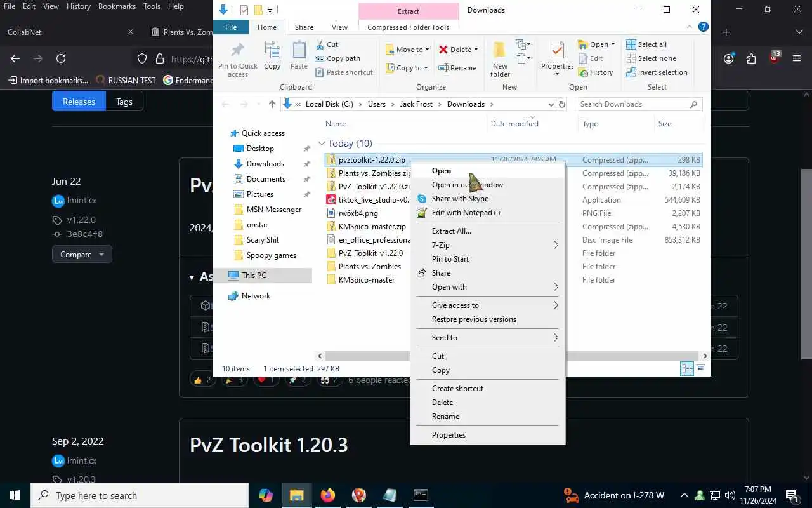
Task: Open the Move to dropdown
Action: pyautogui.click(x=407, y=49)
